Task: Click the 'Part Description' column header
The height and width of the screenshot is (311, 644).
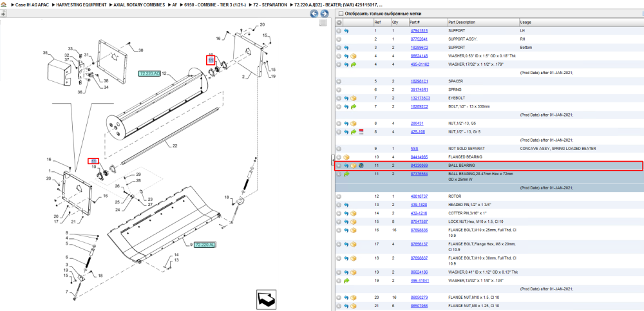Action: tap(462, 22)
